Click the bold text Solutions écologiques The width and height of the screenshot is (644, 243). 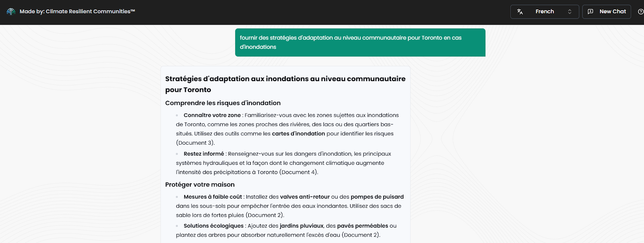(x=214, y=226)
